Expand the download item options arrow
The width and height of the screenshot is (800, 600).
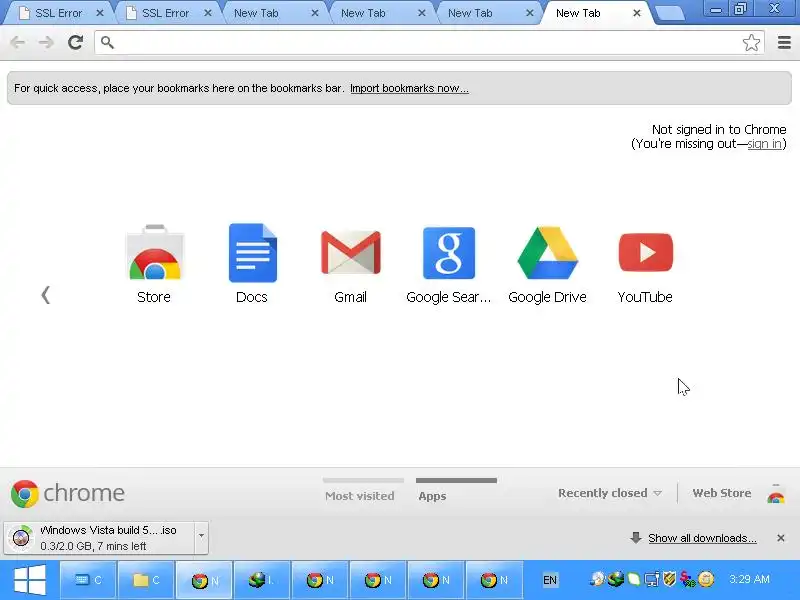[x=202, y=538]
